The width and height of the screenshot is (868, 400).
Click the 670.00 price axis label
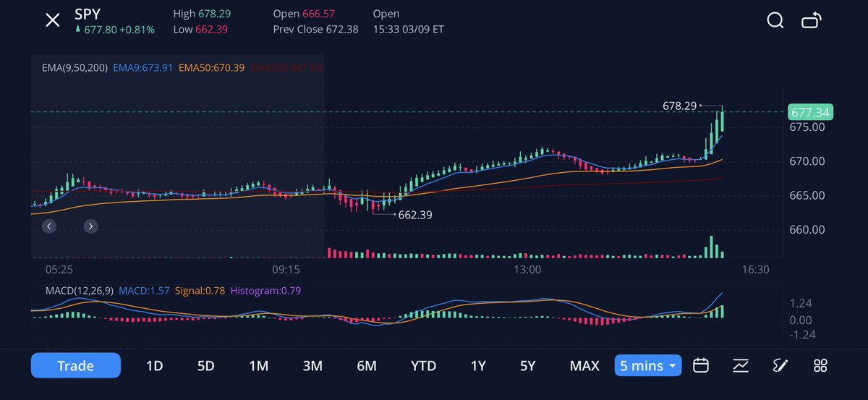pos(807,161)
